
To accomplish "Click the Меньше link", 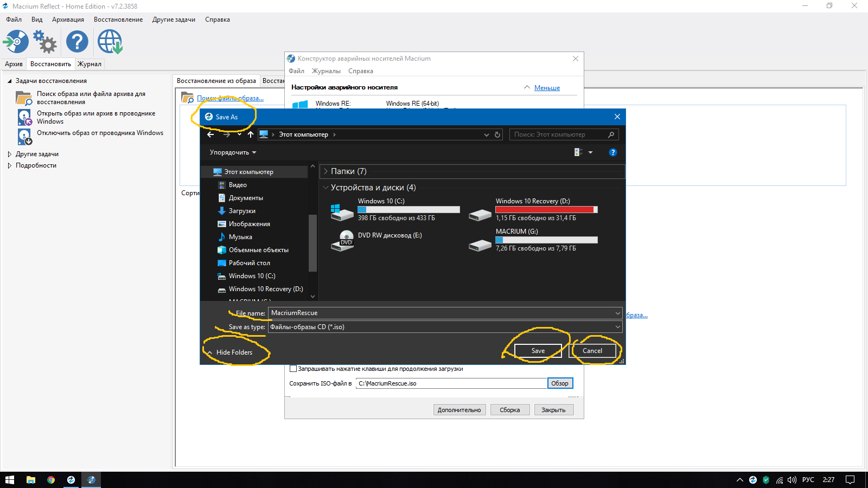I will point(547,88).
